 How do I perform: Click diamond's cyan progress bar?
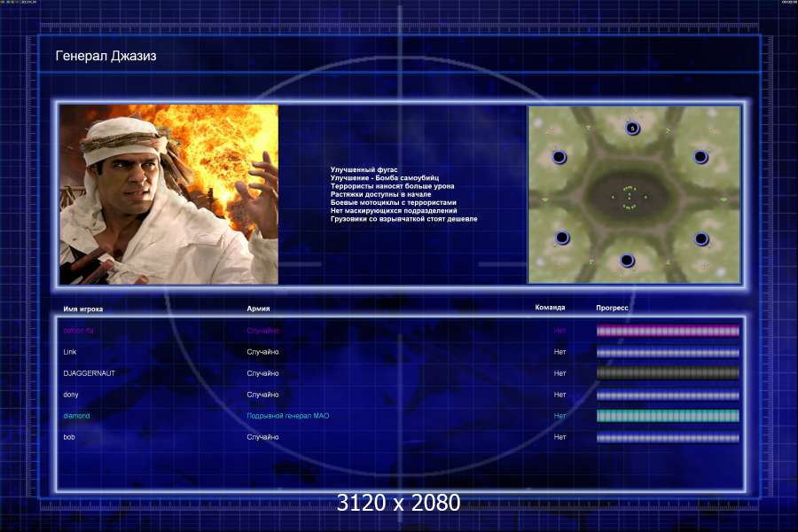point(668,416)
